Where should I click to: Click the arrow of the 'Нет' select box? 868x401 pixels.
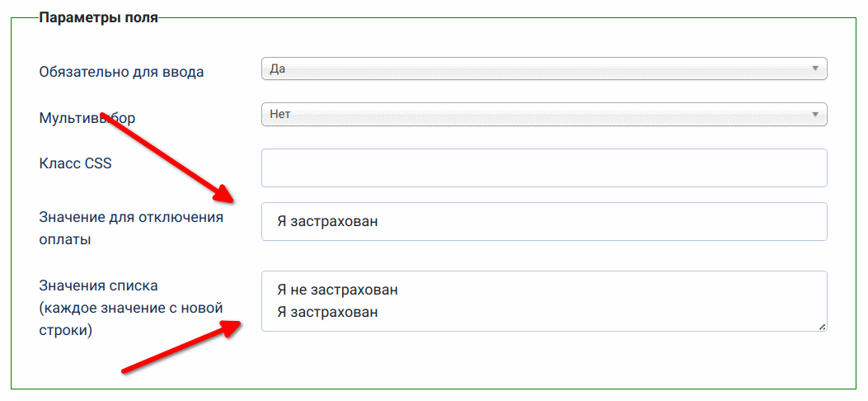[x=814, y=115]
